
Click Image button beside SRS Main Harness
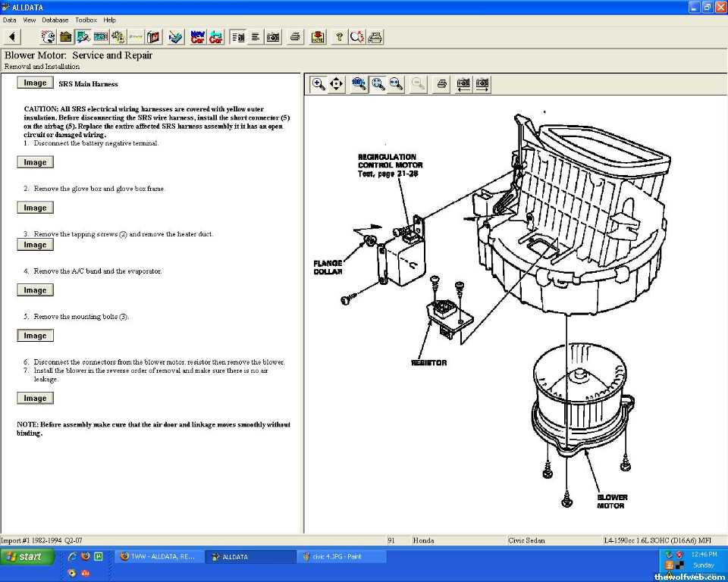[35, 83]
